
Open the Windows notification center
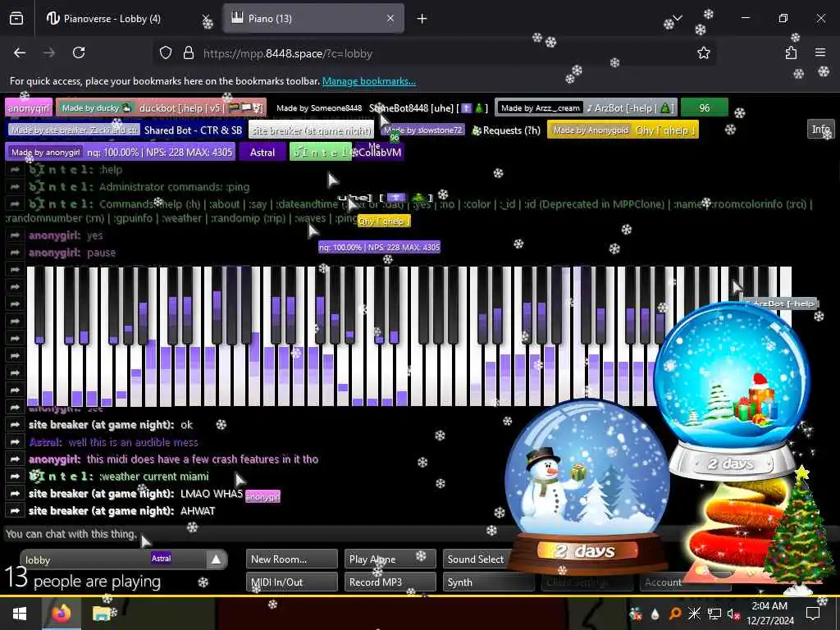point(813,614)
